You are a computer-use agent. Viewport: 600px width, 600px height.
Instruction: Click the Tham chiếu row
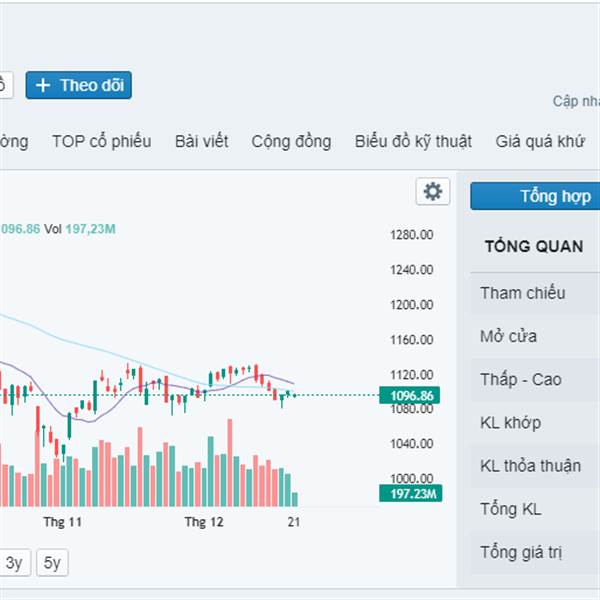(x=523, y=293)
